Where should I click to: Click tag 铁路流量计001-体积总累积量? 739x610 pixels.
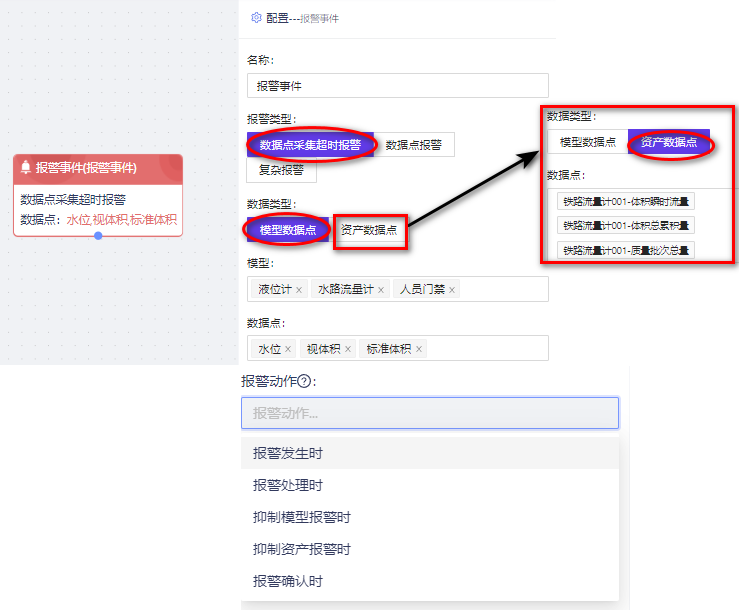click(x=626, y=225)
